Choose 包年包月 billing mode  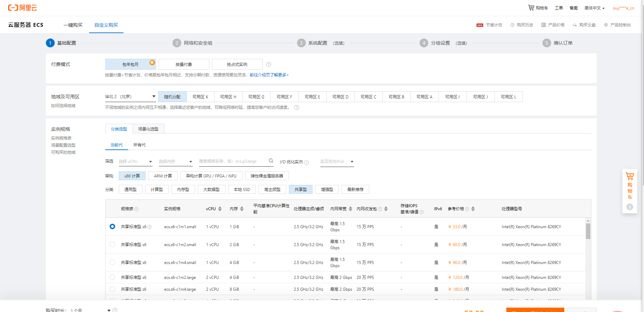130,64
